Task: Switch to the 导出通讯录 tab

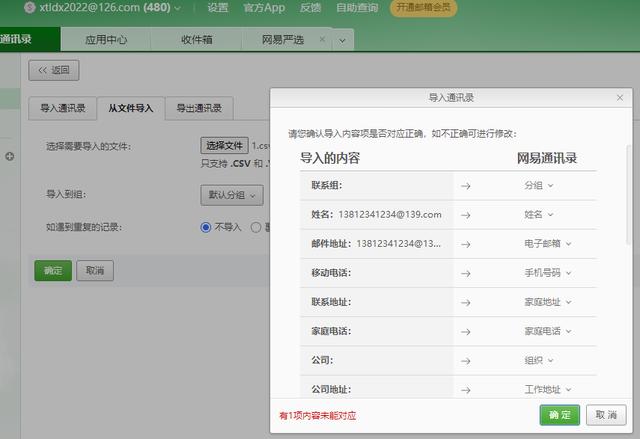Action: pos(199,108)
